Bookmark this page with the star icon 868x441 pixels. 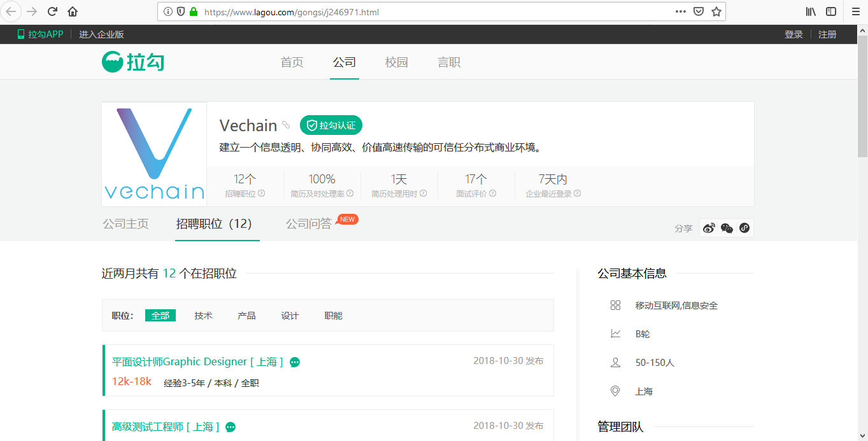pyautogui.click(x=716, y=11)
